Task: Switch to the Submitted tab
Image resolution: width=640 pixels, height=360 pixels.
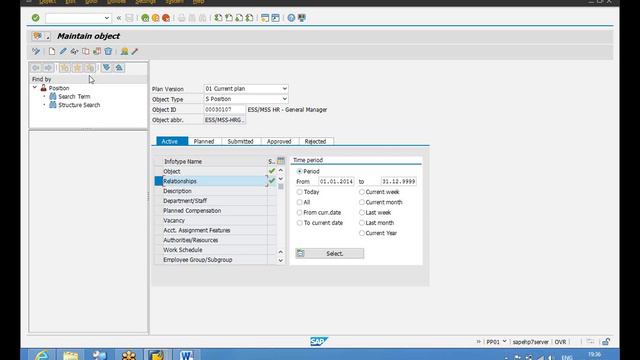Action: (241, 141)
